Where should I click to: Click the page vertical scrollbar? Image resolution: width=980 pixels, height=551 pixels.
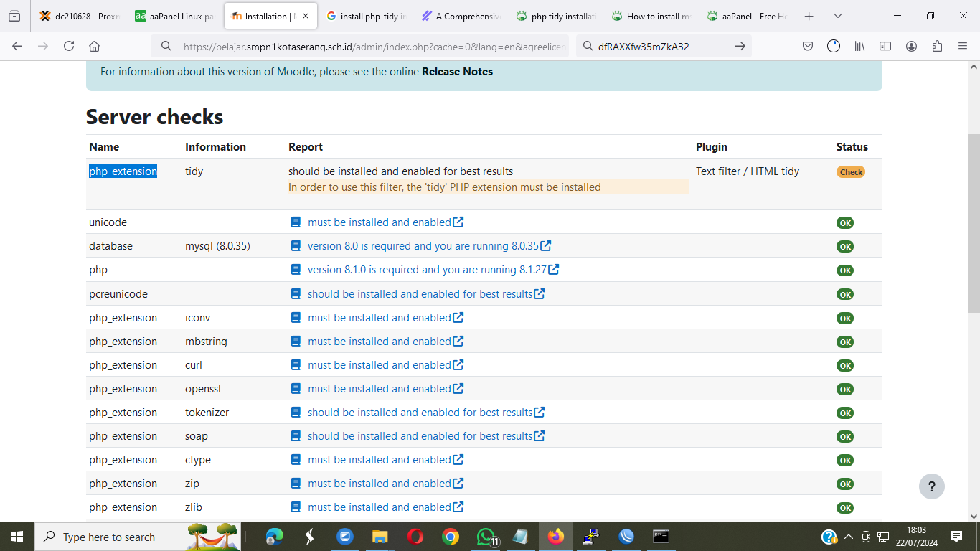click(974, 222)
